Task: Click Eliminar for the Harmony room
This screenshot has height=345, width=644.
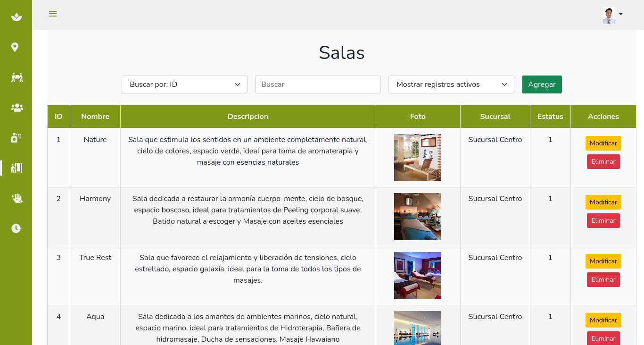Action: tap(603, 220)
